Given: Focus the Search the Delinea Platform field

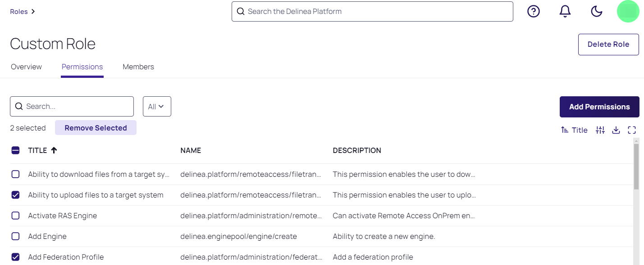Looking at the screenshot, I should click(372, 12).
